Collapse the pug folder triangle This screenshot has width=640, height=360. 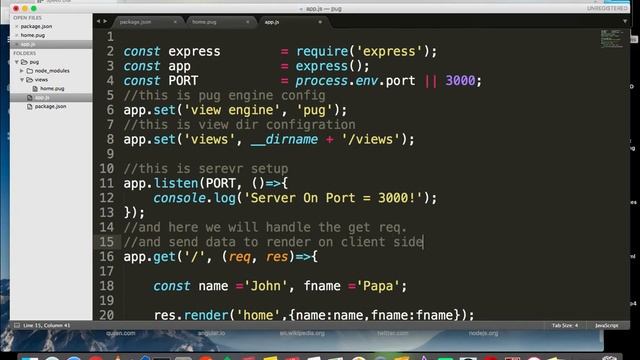coord(17,62)
